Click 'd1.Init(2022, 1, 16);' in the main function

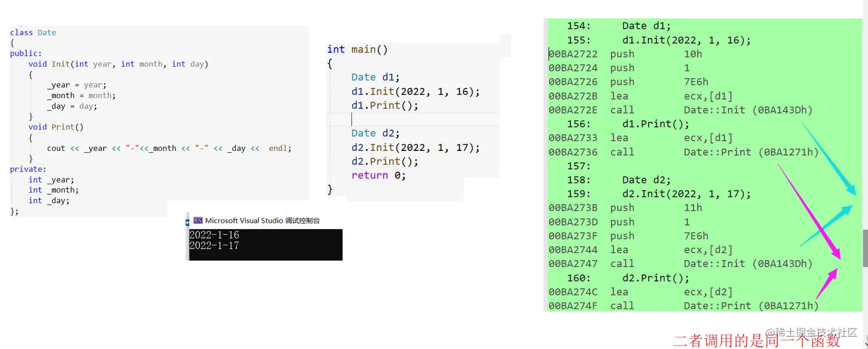[416, 91]
